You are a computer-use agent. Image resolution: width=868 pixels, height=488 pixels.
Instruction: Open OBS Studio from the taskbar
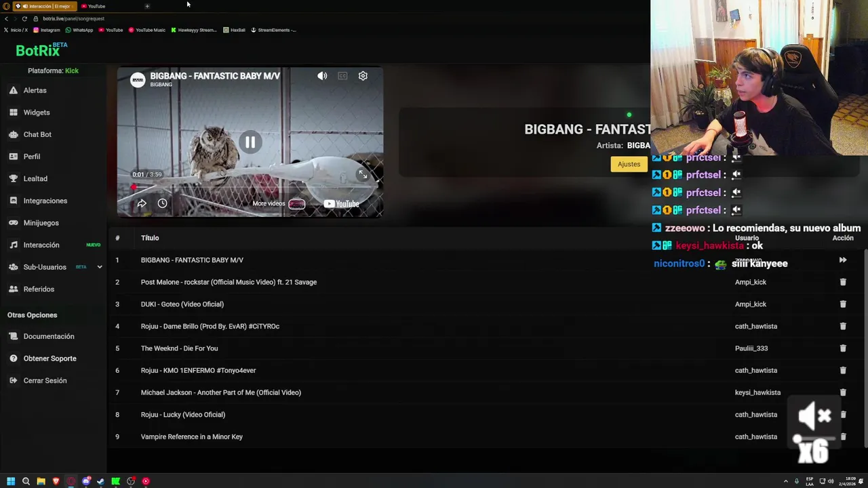(131, 481)
